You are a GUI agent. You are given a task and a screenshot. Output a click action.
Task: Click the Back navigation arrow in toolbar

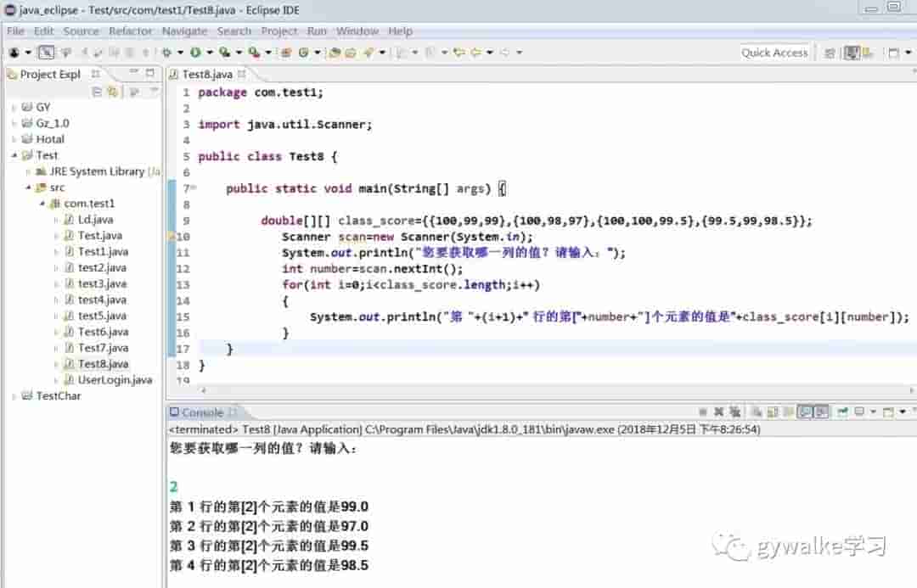click(x=476, y=53)
